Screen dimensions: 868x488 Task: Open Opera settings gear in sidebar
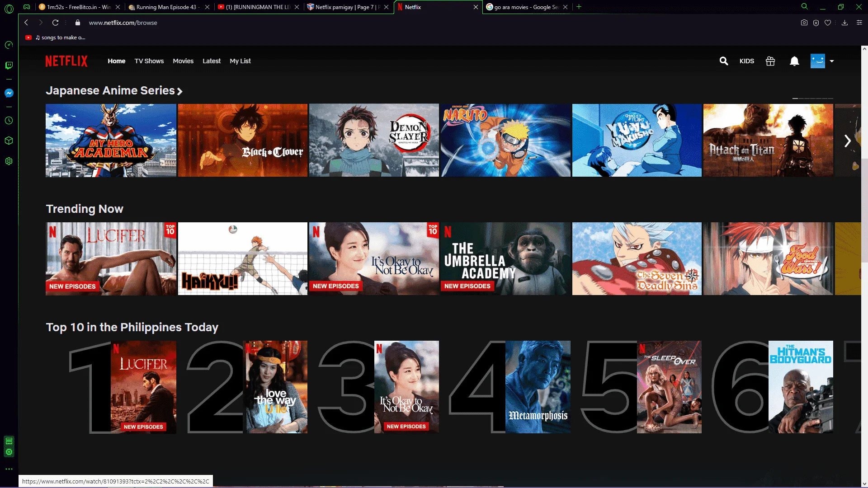(x=9, y=161)
